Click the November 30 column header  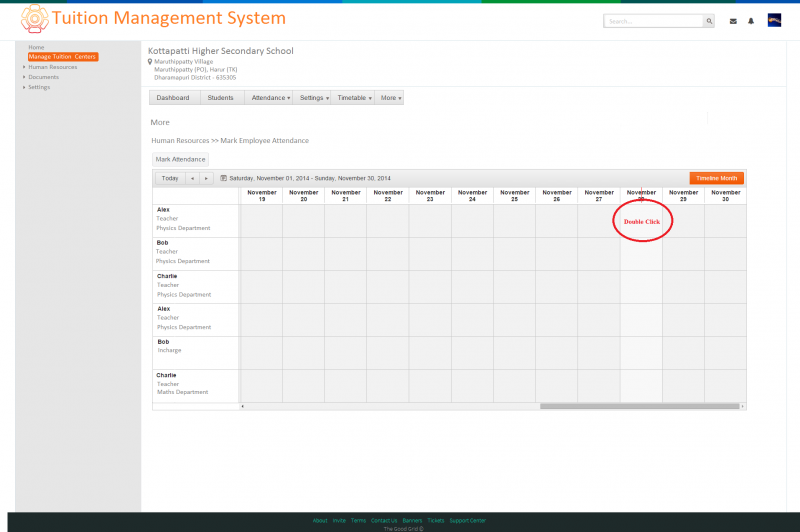coord(726,196)
